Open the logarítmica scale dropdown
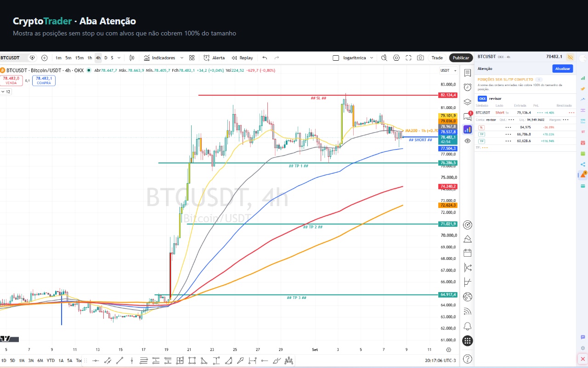The image size is (588, 368). pyautogui.click(x=371, y=58)
